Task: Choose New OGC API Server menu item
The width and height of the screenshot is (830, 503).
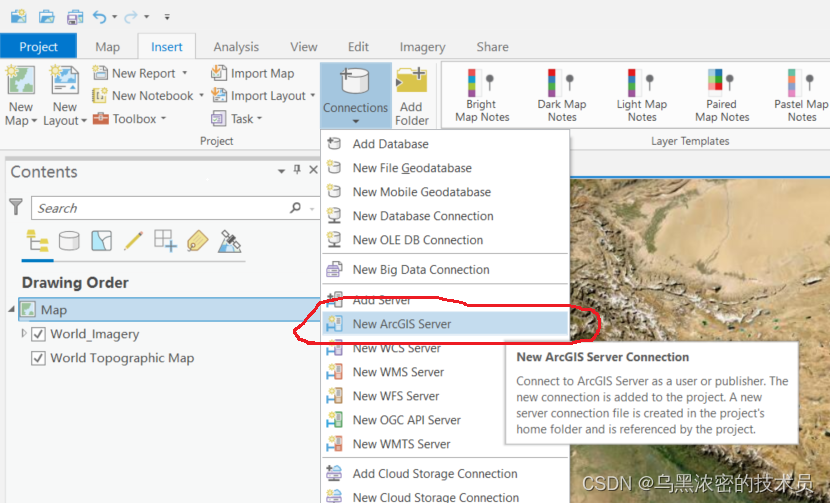Action: 413,420
